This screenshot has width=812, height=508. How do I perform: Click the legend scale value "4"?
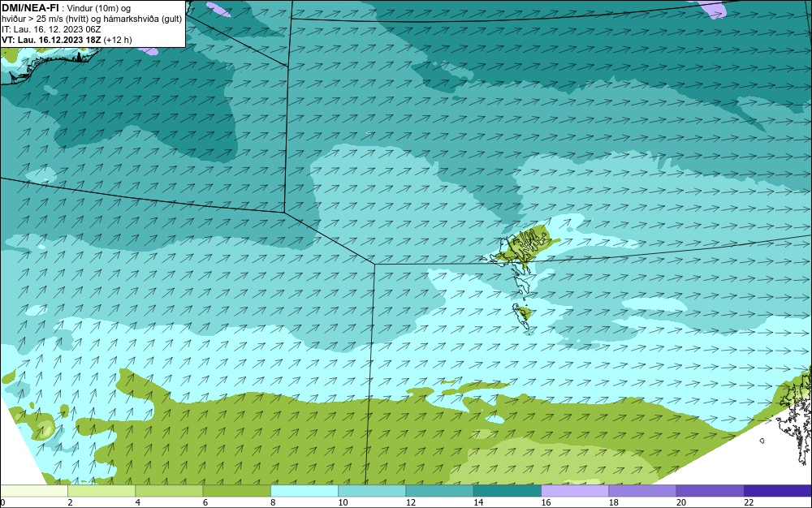[x=138, y=502]
